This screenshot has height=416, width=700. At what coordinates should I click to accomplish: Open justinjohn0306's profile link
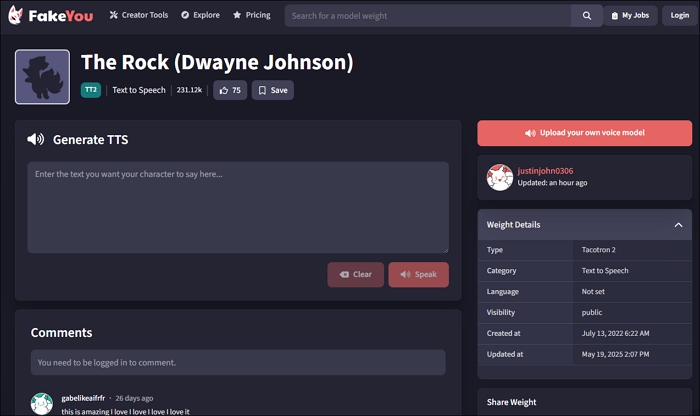tap(545, 171)
